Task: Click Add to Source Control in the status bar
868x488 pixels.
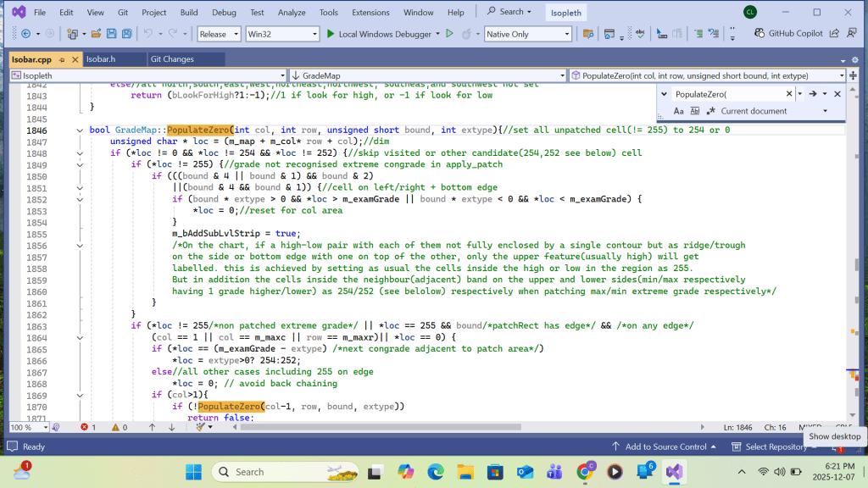Action: point(664,446)
